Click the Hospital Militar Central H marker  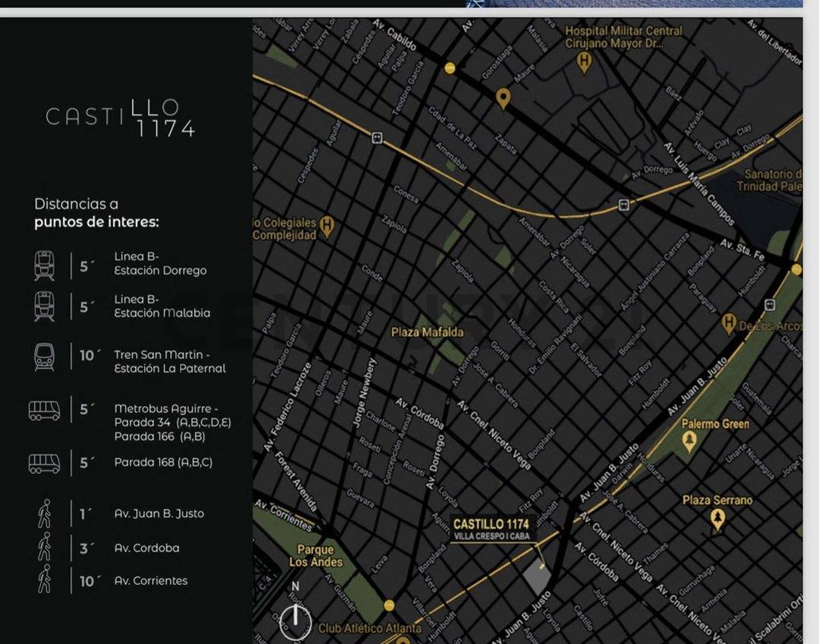point(583,61)
